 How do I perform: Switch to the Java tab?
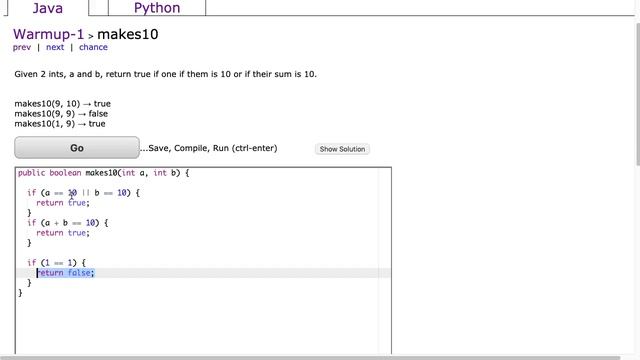(48, 8)
